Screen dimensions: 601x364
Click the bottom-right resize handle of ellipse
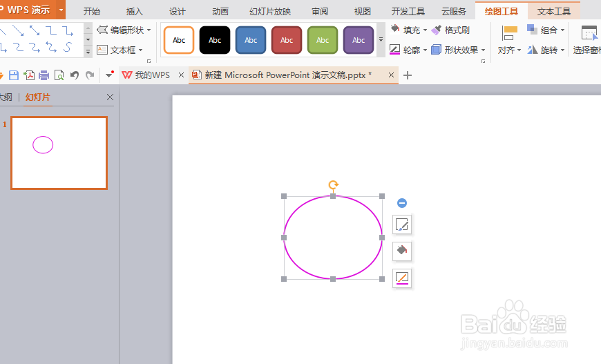click(x=382, y=279)
